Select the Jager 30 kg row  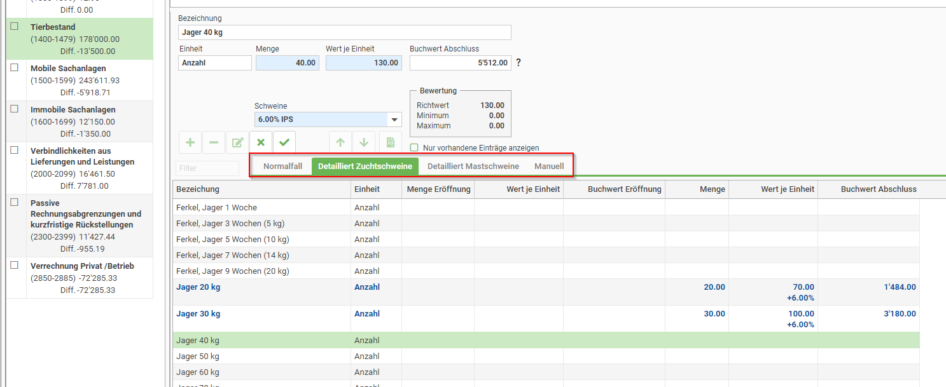click(x=546, y=319)
